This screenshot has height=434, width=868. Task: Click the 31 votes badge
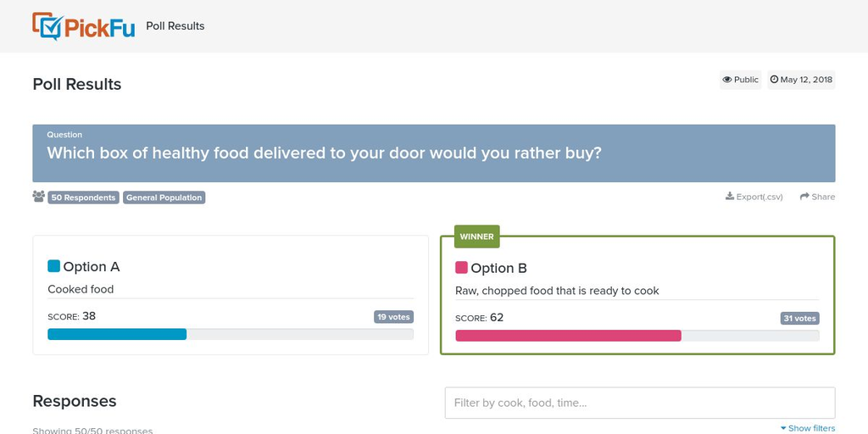[800, 319]
